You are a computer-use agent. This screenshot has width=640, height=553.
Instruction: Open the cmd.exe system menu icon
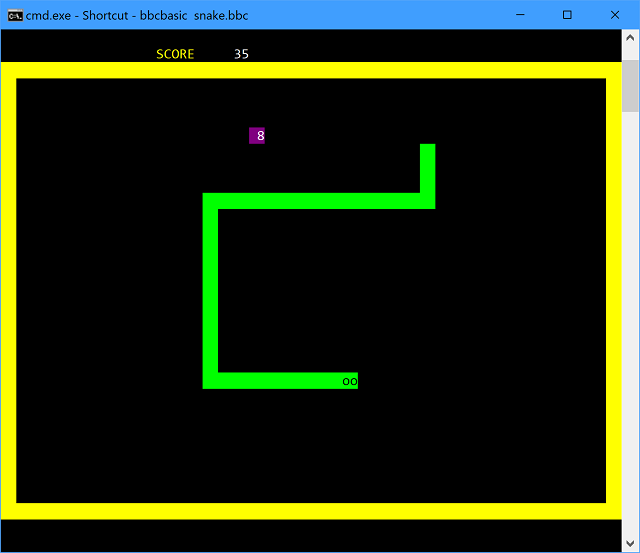coord(15,15)
